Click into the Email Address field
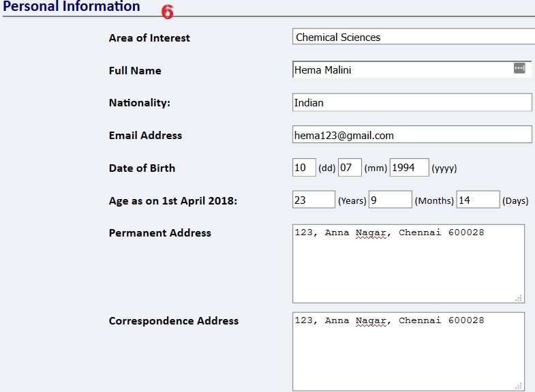Viewport: 535px width, 392px height. click(412, 135)
